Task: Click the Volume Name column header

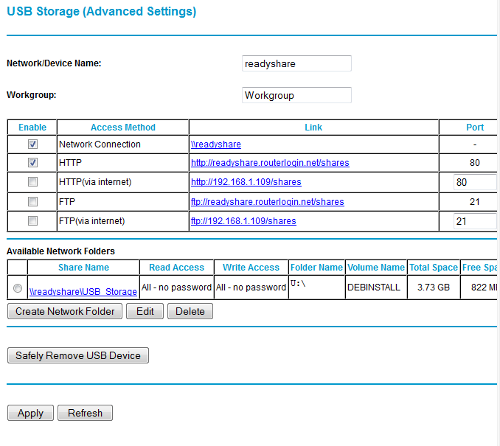Action: [x=376, y=267]
